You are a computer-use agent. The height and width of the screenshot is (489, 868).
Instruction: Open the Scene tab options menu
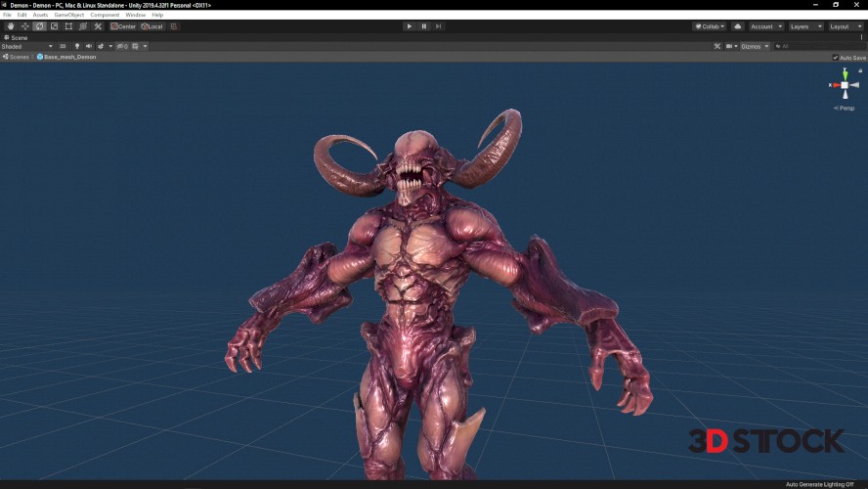pos(861,38)
